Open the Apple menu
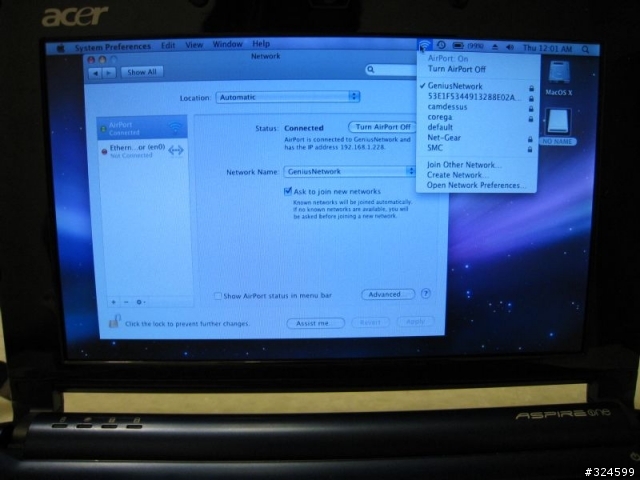The width and height of the screenshot is (640, 480). tap(60, 49)
